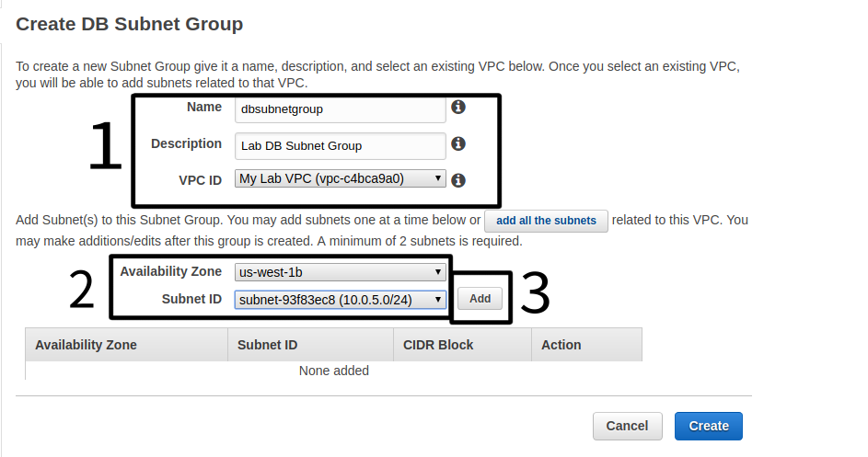Expand the Availability Zone dropdown showing us-west-1b

coord(340,272)
